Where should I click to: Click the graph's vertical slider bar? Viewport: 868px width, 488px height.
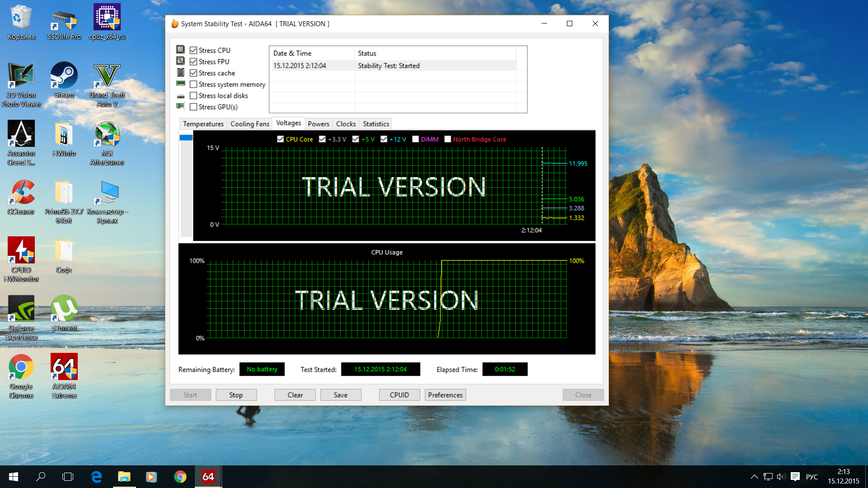[186, 185]
